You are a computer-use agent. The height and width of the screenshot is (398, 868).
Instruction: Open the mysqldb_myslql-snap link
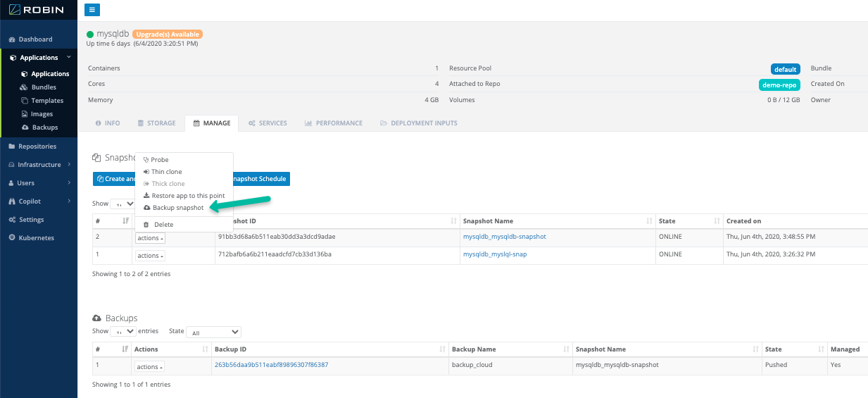[495, 254]
